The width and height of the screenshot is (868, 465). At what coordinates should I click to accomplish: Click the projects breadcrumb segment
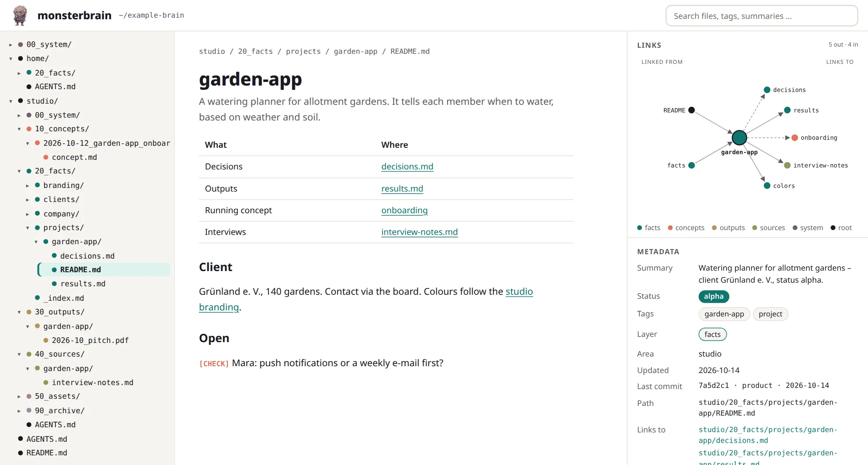pyautogui.click(x=303, y=51)
